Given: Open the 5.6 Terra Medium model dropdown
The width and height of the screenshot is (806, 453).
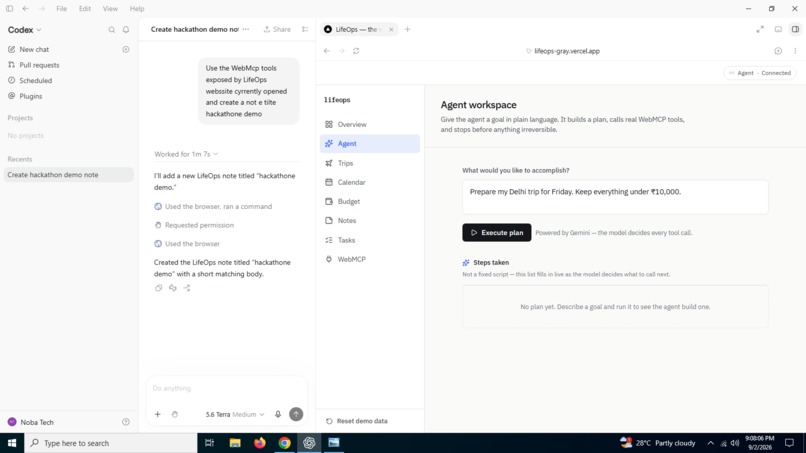Looking at the screenshot, I should 235,414.
